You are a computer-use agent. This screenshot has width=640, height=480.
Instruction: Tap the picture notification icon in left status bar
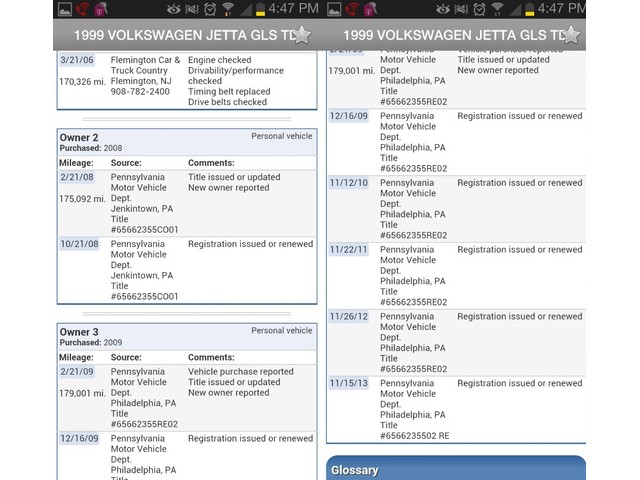tap(65, 9)
